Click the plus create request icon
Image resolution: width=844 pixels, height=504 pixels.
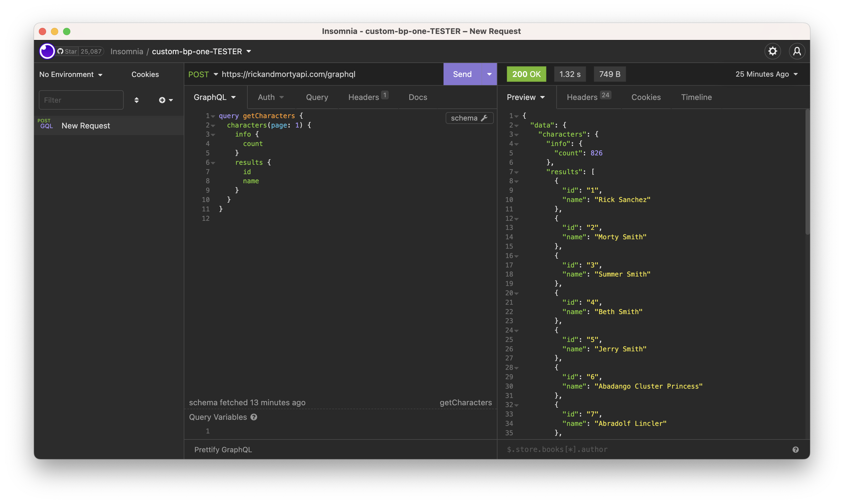coord(162,100)
